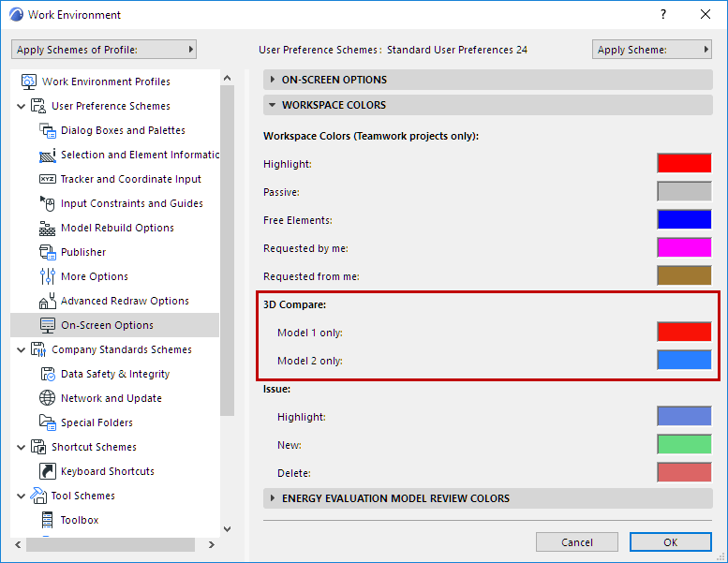This screenshot has width=728, height=563.
Task: Change the Passive gray color swatch
Action: pos(684,191)
